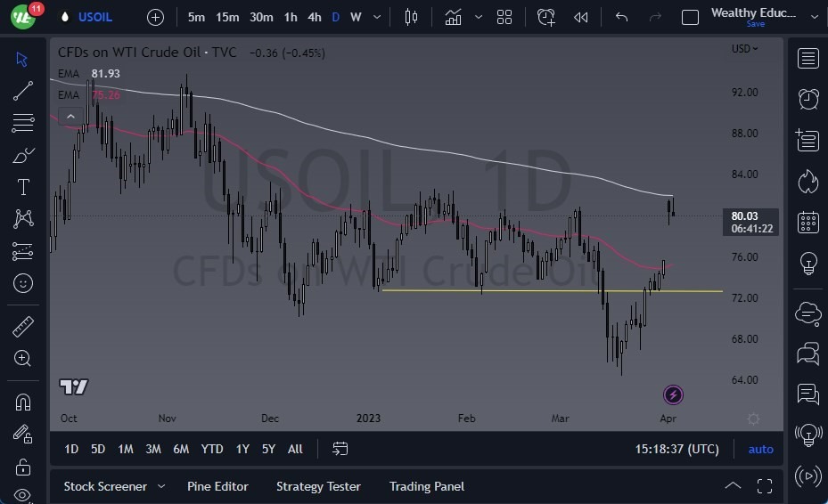Screen dimensions: 828x504
Task: Open the notifications broadcast icon
Action: (x=808, y=476)
